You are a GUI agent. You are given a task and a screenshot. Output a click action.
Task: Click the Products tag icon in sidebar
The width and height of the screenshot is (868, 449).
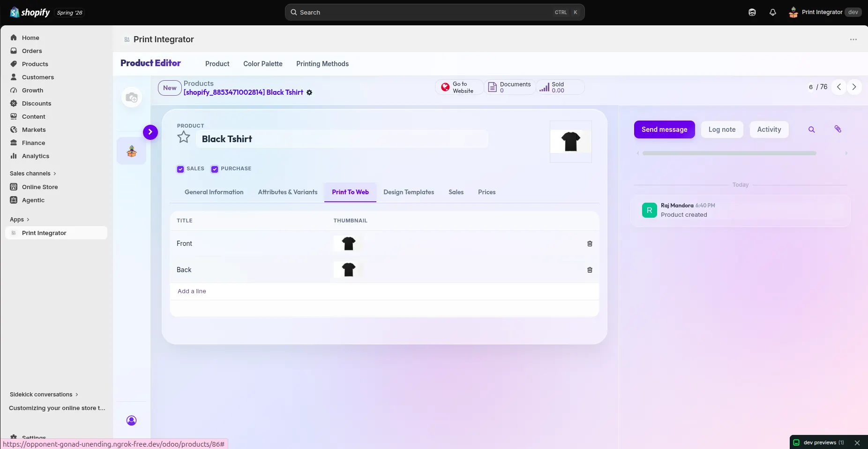(x=14, y=64)
